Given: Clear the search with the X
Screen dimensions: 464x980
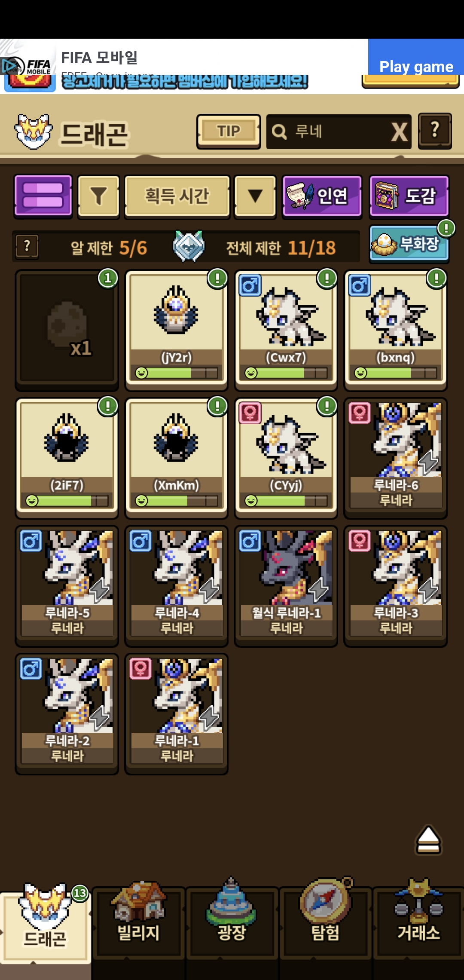Looking at the screenshot, I should tap(399, 132).
